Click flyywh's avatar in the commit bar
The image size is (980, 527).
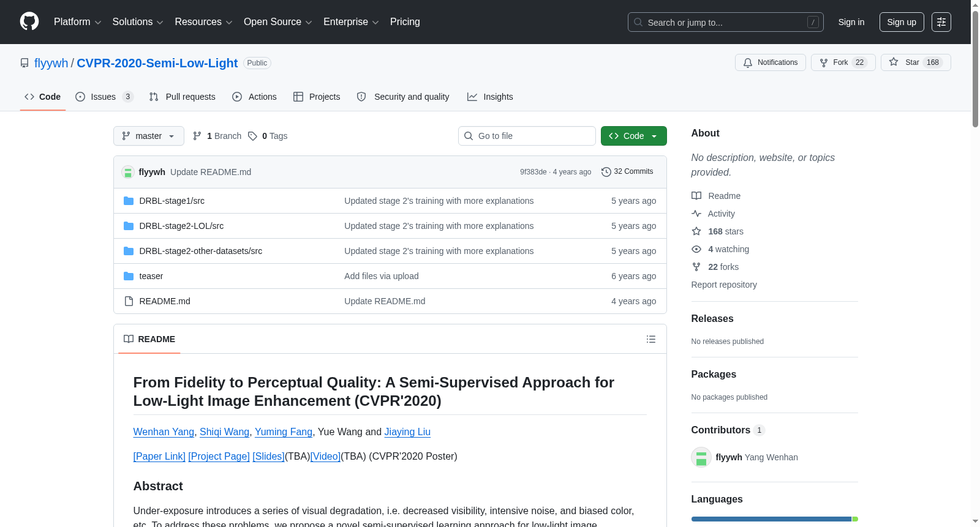tap(128, 172)
